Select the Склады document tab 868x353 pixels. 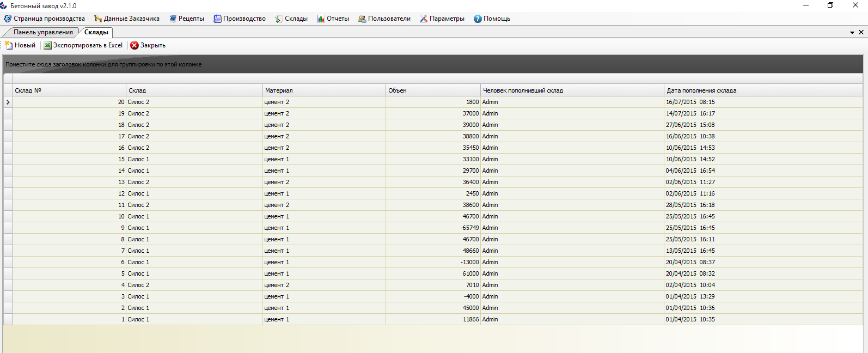click(96, 32)
